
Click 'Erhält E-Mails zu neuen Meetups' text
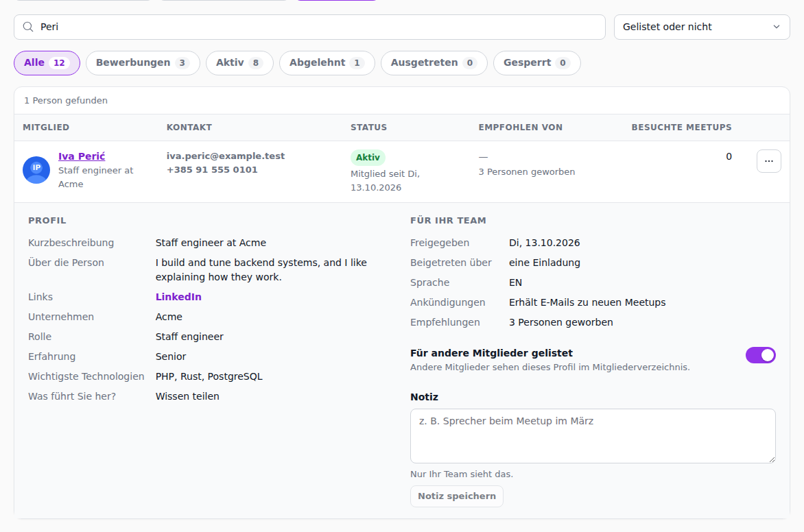coord(587,302)
